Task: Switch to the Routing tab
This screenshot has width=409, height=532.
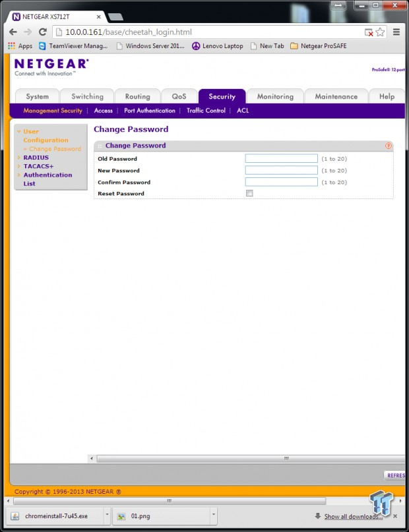Action: [137, 96]
